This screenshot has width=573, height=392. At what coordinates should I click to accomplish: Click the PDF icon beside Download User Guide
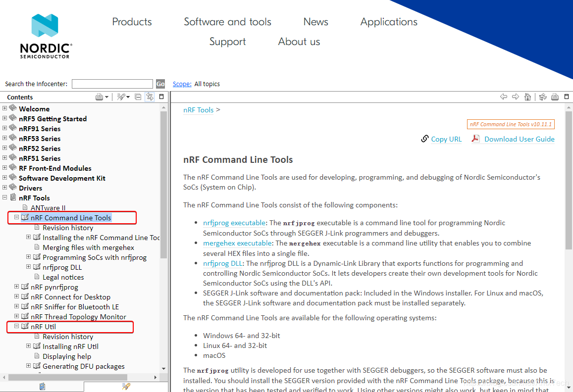pos(475,139)
